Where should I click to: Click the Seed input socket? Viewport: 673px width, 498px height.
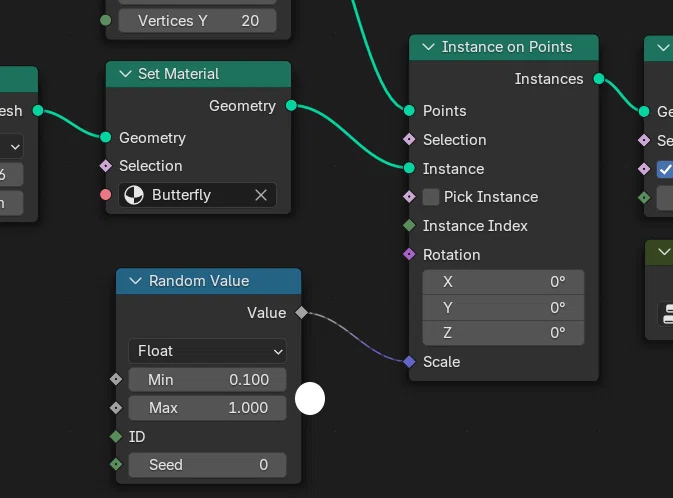tap(116, 465)
